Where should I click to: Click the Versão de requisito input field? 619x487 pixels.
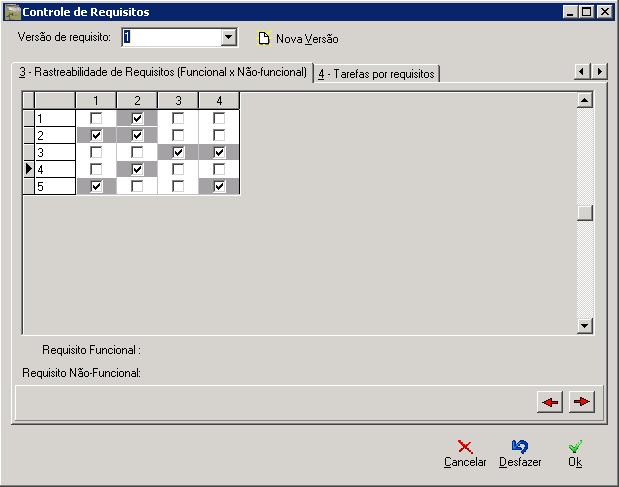pyautogui.click(x=172, y=37)
